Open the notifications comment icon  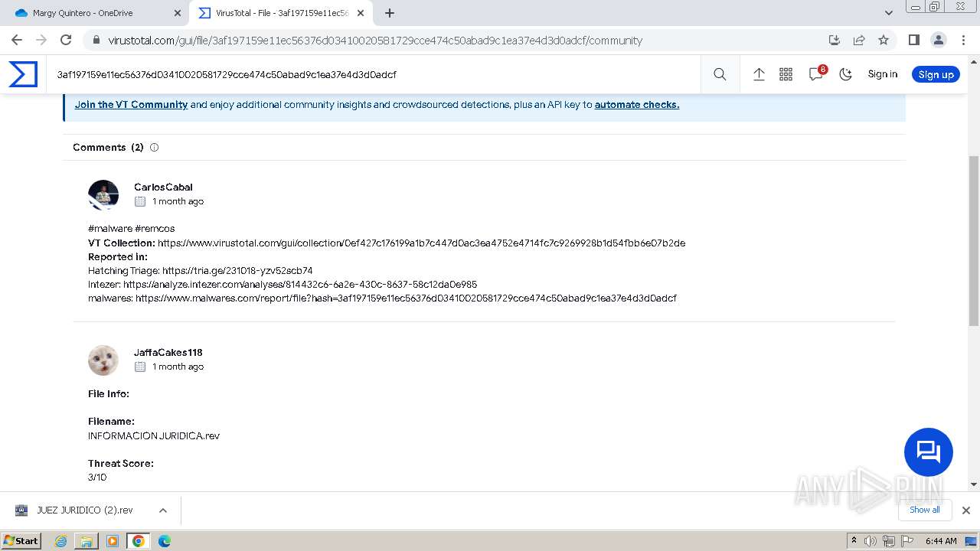pos(816,74)
